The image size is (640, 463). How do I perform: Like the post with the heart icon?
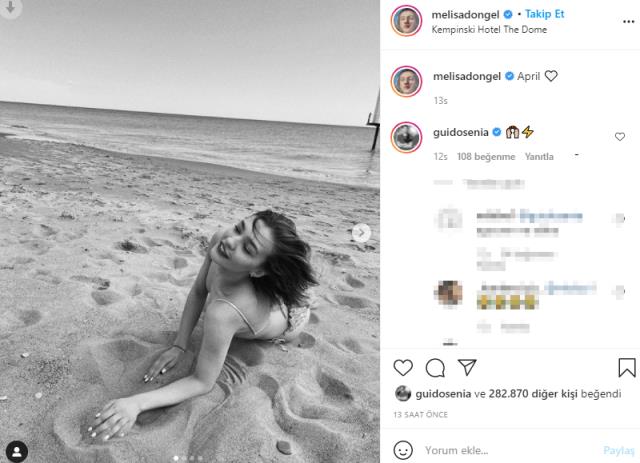tap(404, 367)
